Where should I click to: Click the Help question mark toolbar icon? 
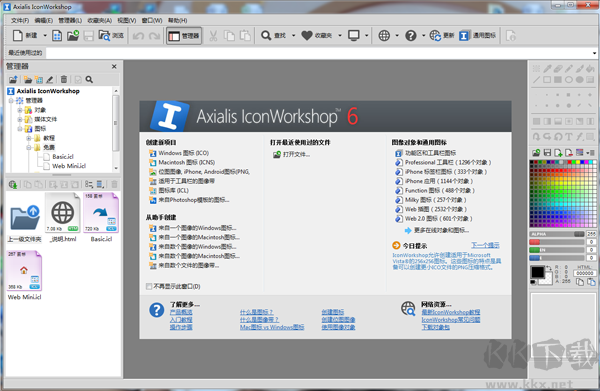(x=411, y=36)
